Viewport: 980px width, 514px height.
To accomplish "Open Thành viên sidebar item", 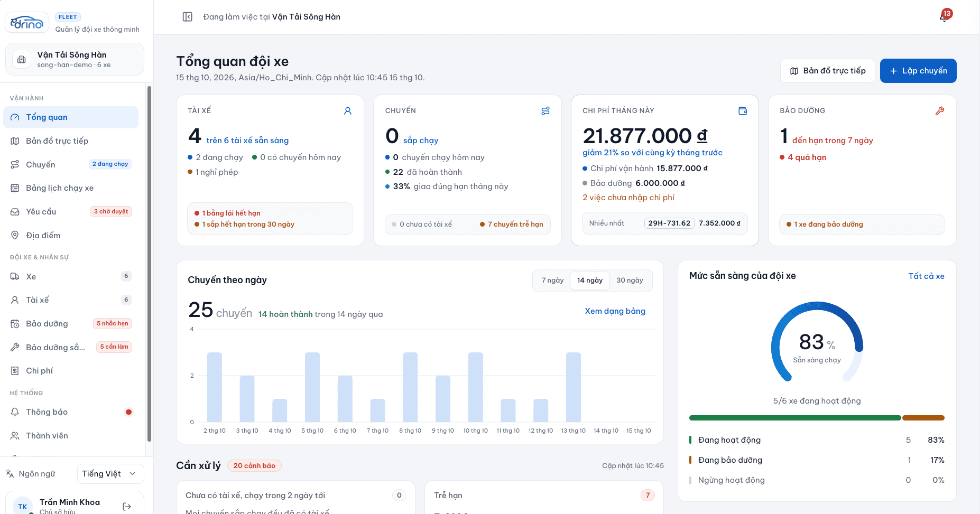I will (71, 436).
